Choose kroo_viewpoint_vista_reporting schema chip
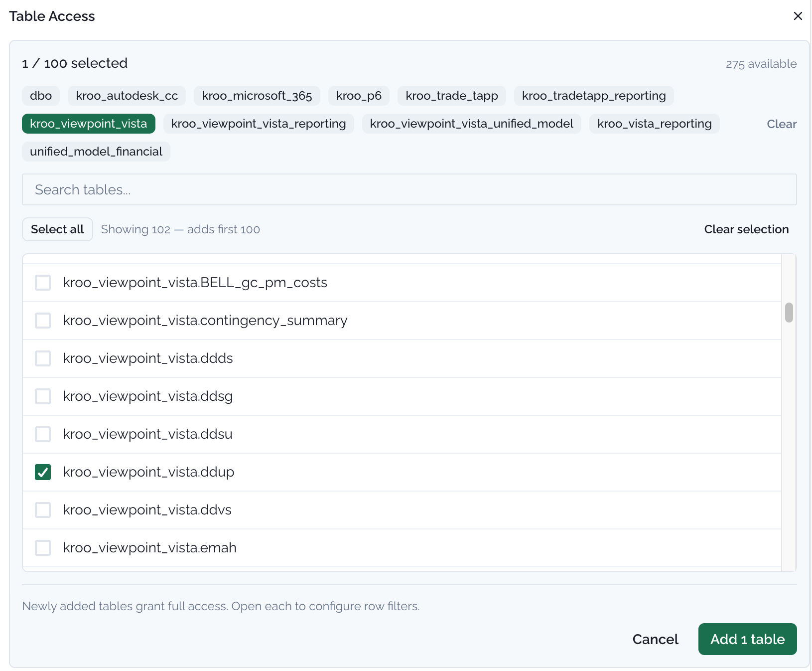The height and width of the screenshot is (671, 812). [x=259, y=124]
